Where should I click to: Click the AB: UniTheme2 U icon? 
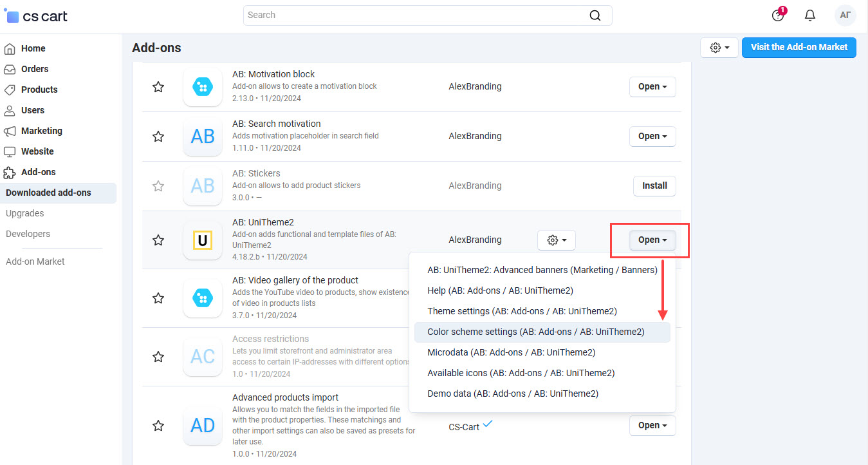pos(203,240)
